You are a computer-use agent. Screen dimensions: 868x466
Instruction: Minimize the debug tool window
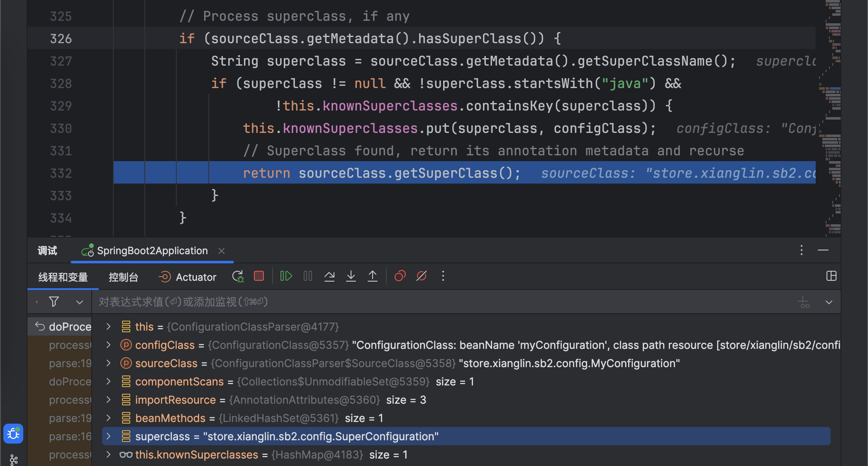click(x=823, y=250)
